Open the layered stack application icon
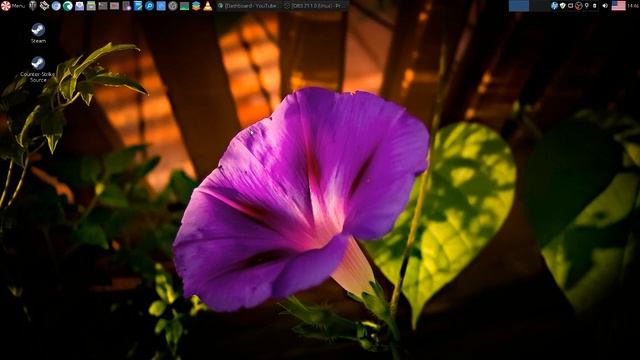This screenshot has width=640, height=360. coord(196,6)
